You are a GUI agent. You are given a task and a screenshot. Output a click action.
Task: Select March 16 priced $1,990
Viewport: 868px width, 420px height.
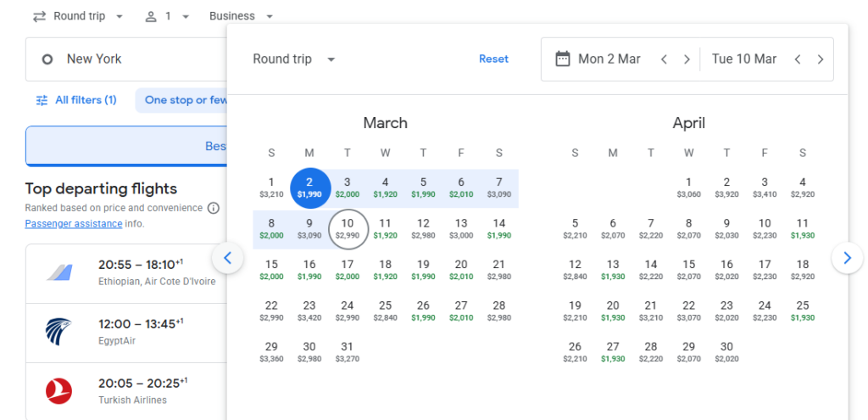coord(309,270)
